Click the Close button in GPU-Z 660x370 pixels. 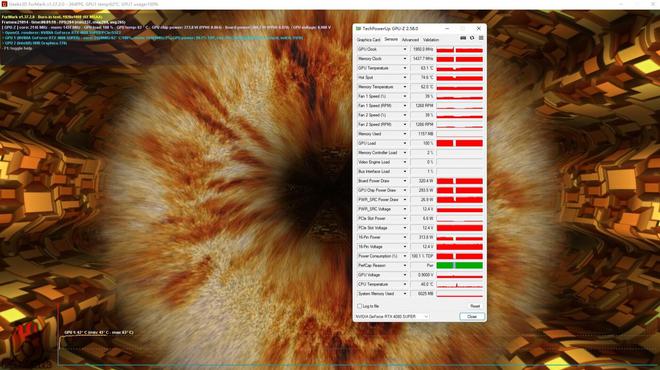(472, 317)
